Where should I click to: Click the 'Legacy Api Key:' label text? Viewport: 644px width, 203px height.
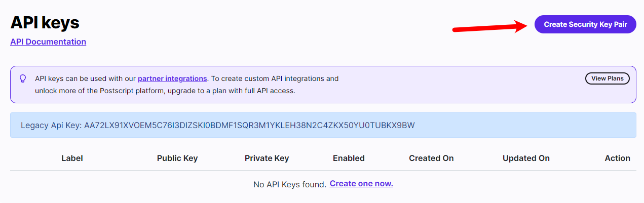pos(51,125)
